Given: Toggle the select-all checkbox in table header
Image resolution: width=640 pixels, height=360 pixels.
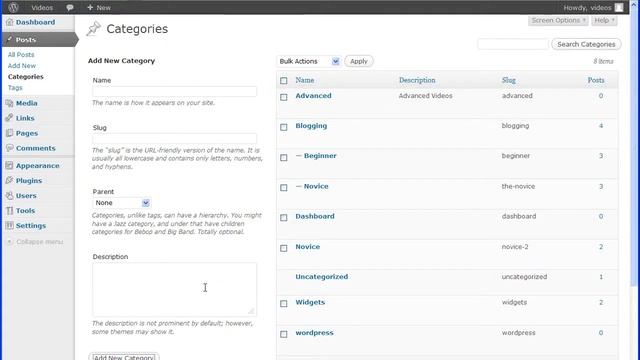Looking at the screenshot, I should point(284,81).
